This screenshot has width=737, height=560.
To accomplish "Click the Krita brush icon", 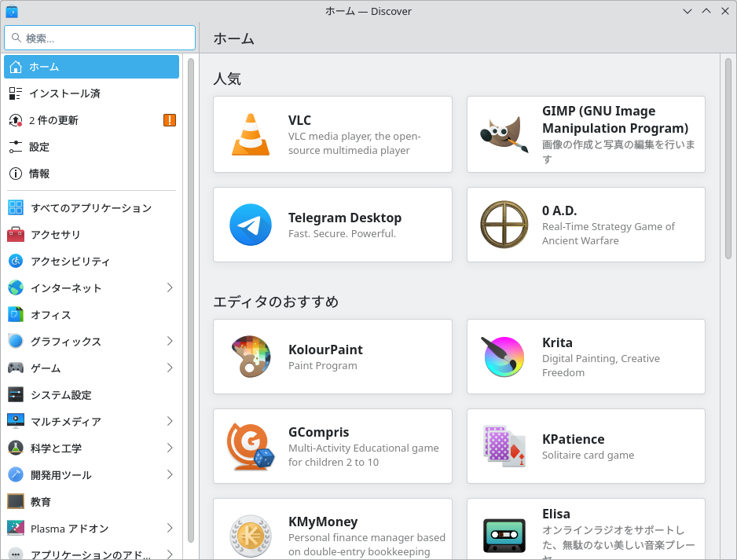I will coord(504,357).
